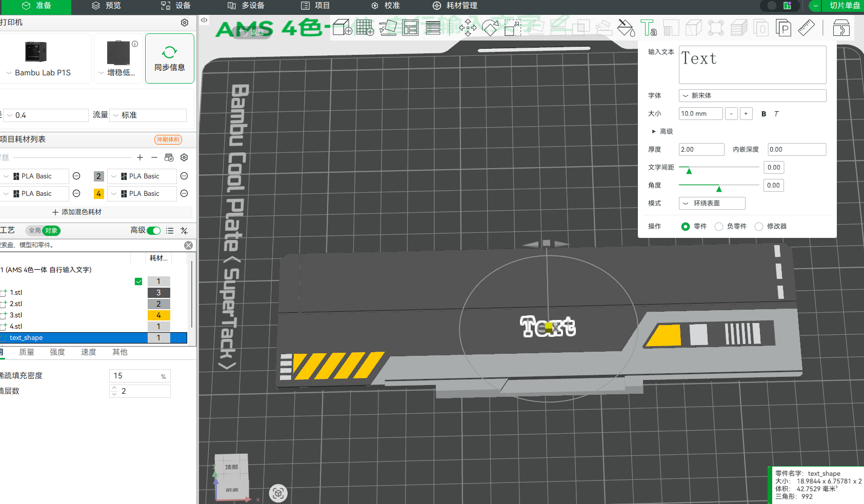Remove a filament with minus icon
Image resolution: width=864 pixels, height=504 pixels.
click(154, 157)
